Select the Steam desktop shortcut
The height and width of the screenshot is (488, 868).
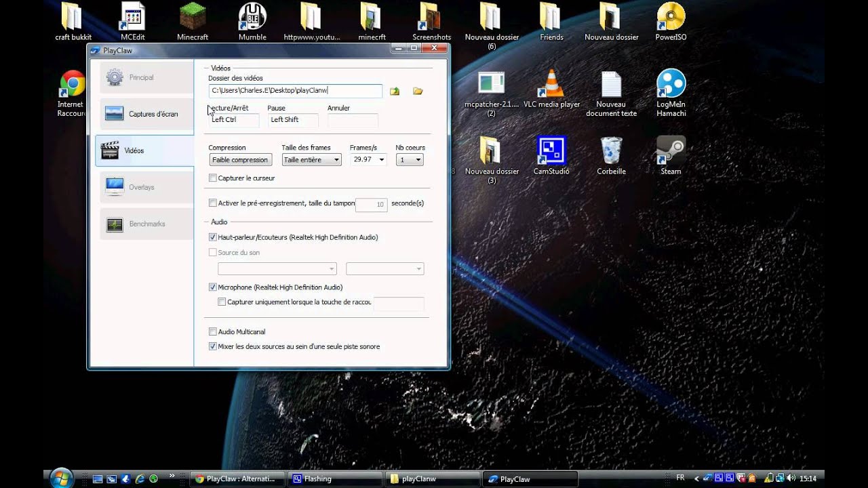click(671, 156)
